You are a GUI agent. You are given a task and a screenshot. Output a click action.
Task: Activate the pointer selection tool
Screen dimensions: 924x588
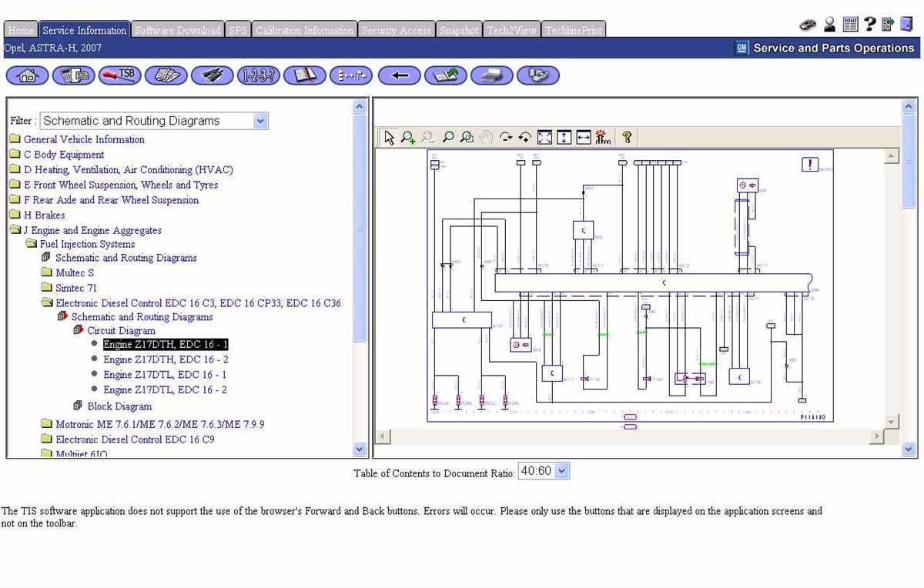pos(389,136)
